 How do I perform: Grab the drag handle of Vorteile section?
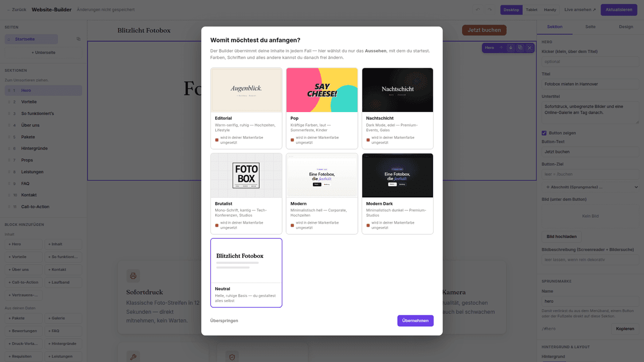(8, 102)
